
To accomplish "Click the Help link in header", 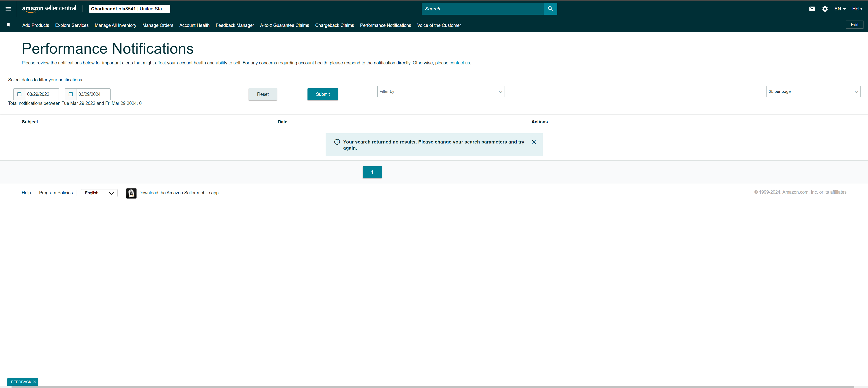I will tap(857, 9).
